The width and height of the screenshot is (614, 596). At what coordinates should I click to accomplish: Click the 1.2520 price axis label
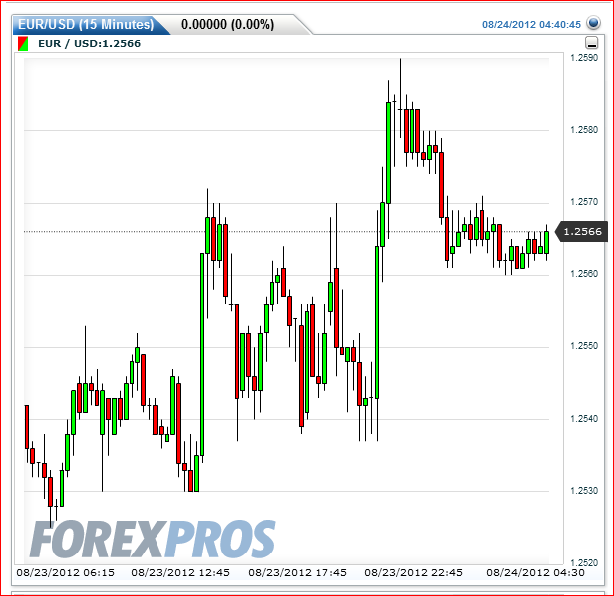pos(584,563)
